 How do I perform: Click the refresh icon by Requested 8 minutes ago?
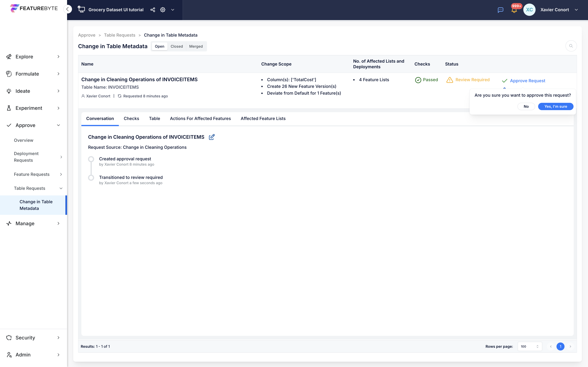[x=119, y=96]
